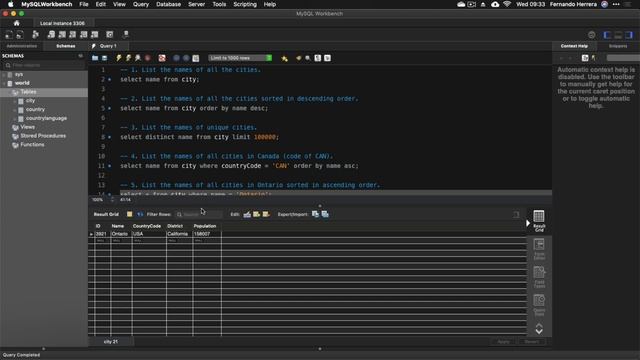Toggle bottom output panel visibility icon
Image resolution: width=640 pixels, height=360 pixels.
point(618,35)
